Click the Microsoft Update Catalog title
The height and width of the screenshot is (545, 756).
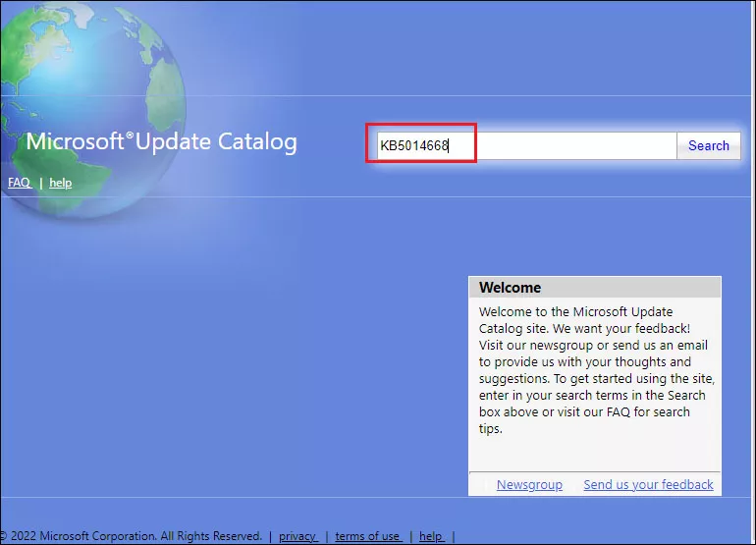[162, 141]
